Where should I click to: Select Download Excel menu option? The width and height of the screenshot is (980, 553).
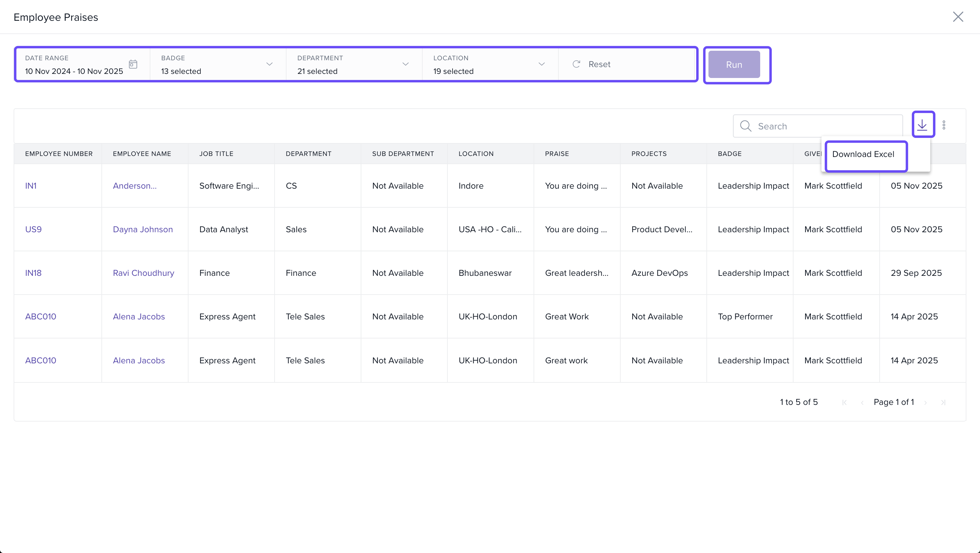(x=863, y=154)
